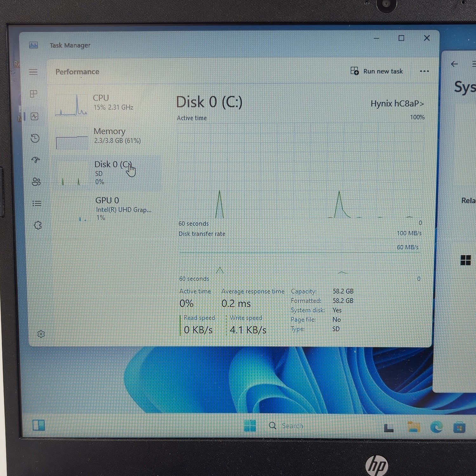Click the System disk Yes value
476x476 pixels.
click(x=337, y=310)
